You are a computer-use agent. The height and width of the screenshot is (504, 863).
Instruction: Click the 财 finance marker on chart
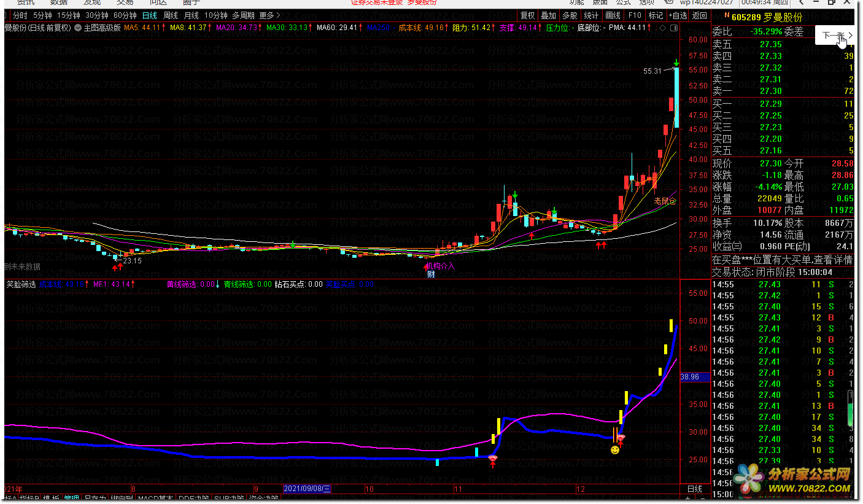[431, 274]
